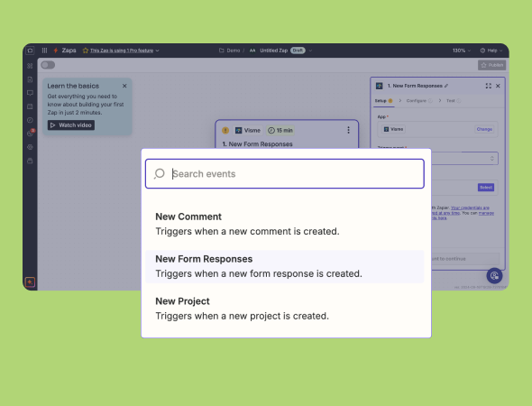Click the 15 min polling interval badge
The image size is (532, 406).
(x=280, y=130)
